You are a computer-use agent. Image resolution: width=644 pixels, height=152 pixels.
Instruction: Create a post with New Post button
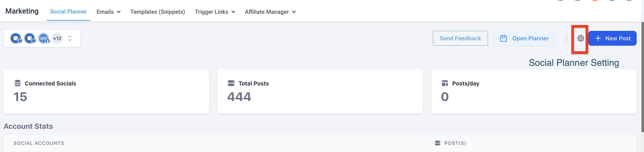pos(612,39)
